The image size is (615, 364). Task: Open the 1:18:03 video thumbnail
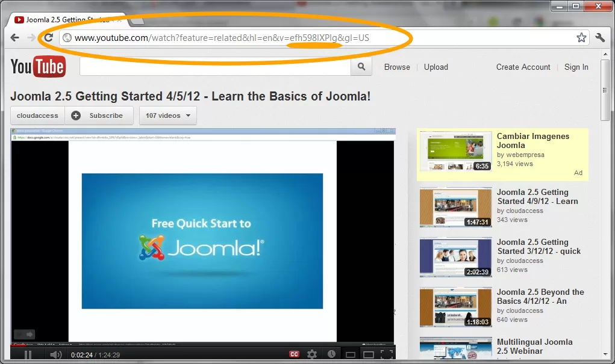pyautogui.click(x=455, y=307)
